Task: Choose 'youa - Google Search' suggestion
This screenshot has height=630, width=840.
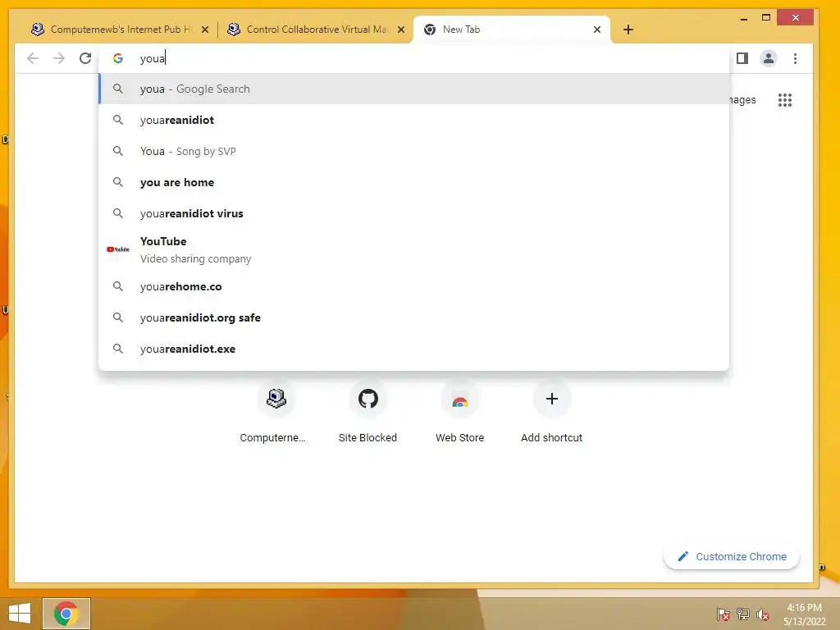Action: click(413, 89)
